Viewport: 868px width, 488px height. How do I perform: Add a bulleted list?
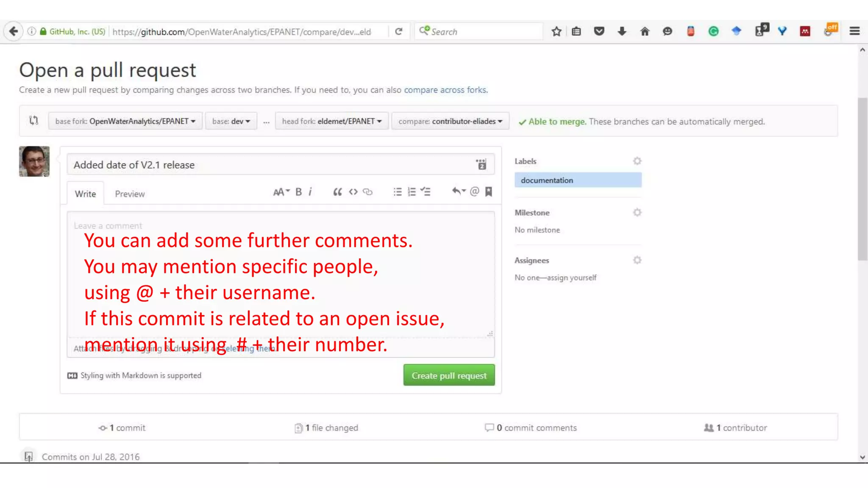397,192
